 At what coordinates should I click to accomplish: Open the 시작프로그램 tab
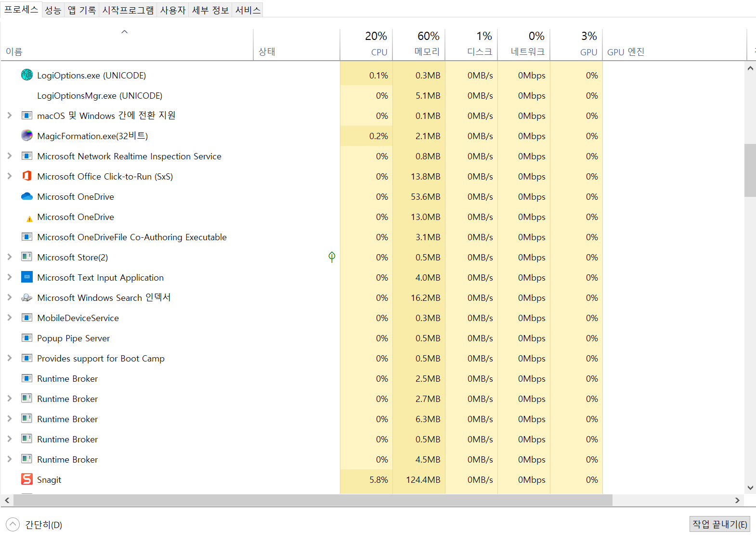(128, 10)
